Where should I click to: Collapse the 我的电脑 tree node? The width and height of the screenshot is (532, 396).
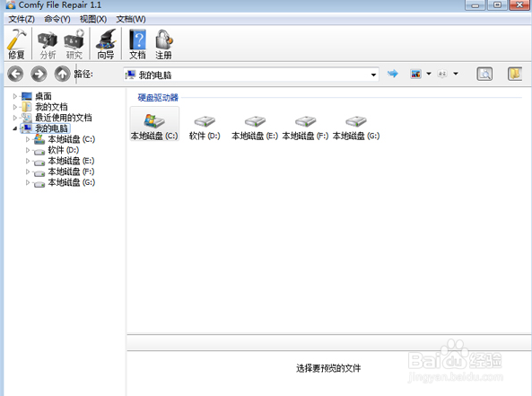pyautogui.click(x=15, y=128)
